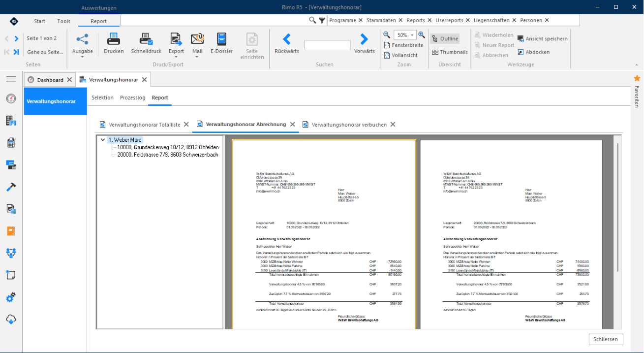Select the second report page thumbnail
644x353 pixels.
[x=511, y=234]
